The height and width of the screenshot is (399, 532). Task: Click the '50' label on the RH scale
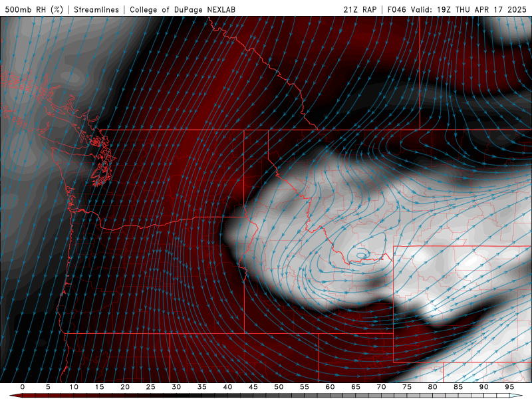click(279, 387)
